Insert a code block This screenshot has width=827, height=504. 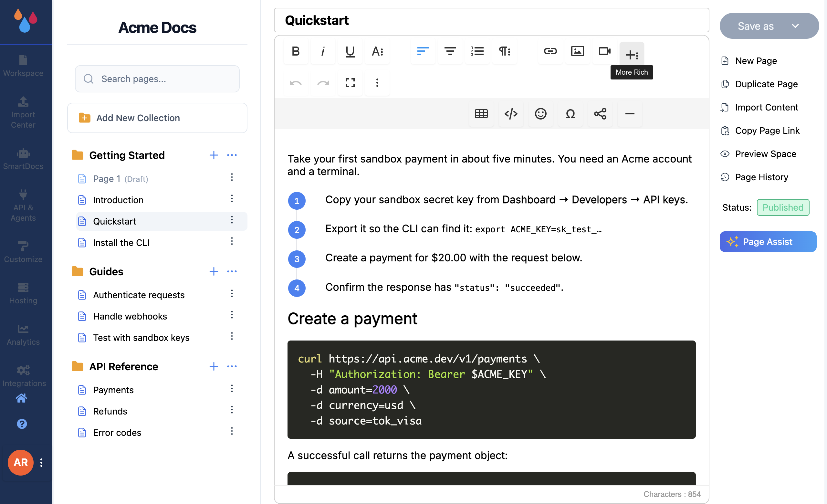point(511,114)
